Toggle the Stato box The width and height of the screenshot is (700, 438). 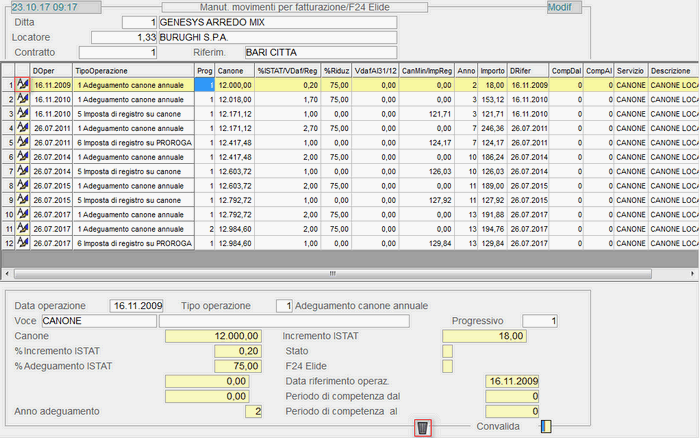(447, 351)
